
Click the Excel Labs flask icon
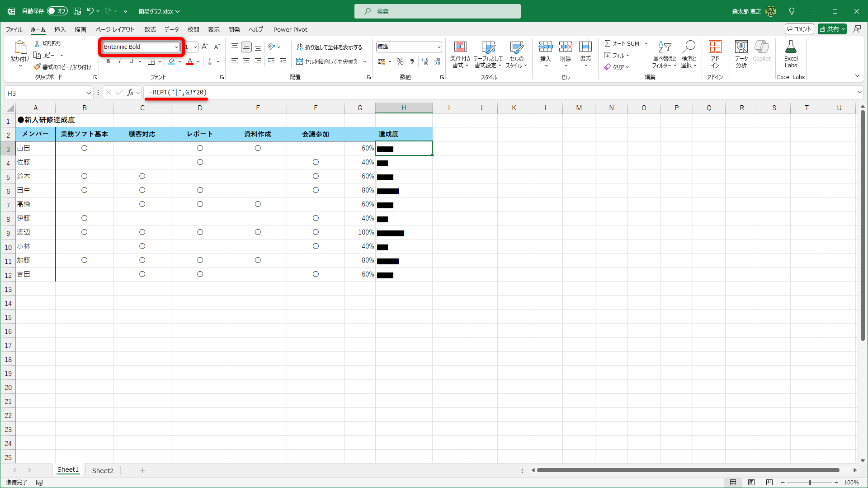pos(791,47)
